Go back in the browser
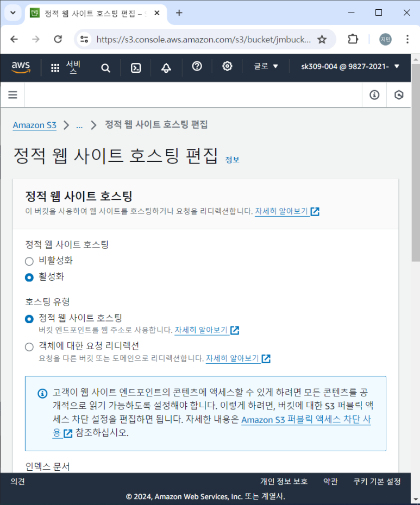This screenshot has height=505, width=420. (14, 39)
